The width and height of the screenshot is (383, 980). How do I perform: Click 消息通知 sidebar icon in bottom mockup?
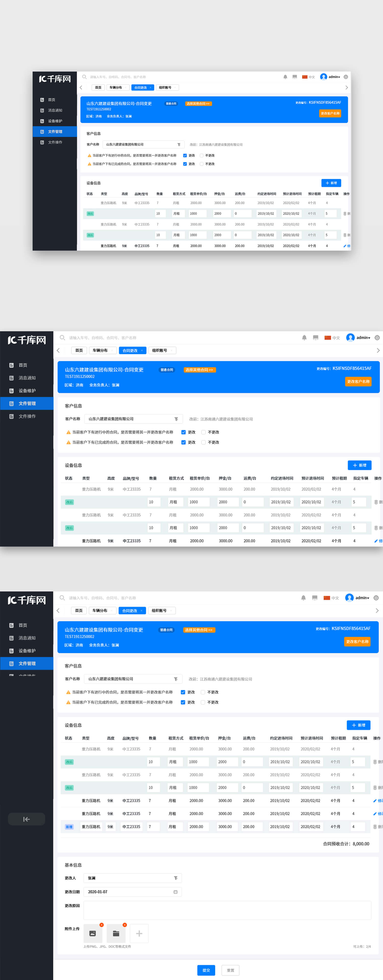12,638
